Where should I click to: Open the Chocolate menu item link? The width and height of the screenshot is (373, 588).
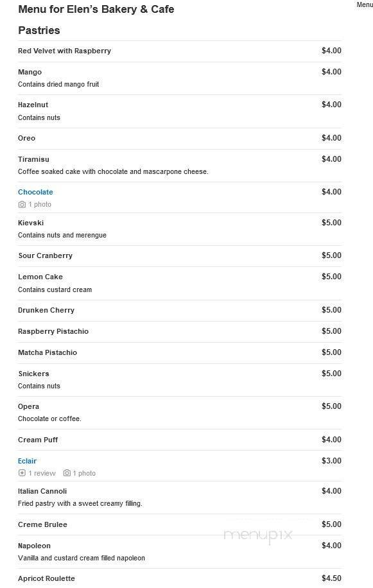35,191
